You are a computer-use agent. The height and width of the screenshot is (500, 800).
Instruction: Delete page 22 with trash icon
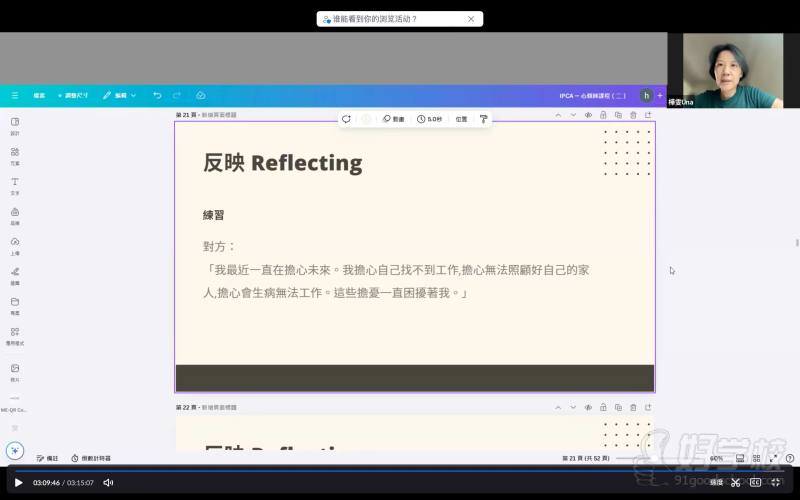pos(633,408)
